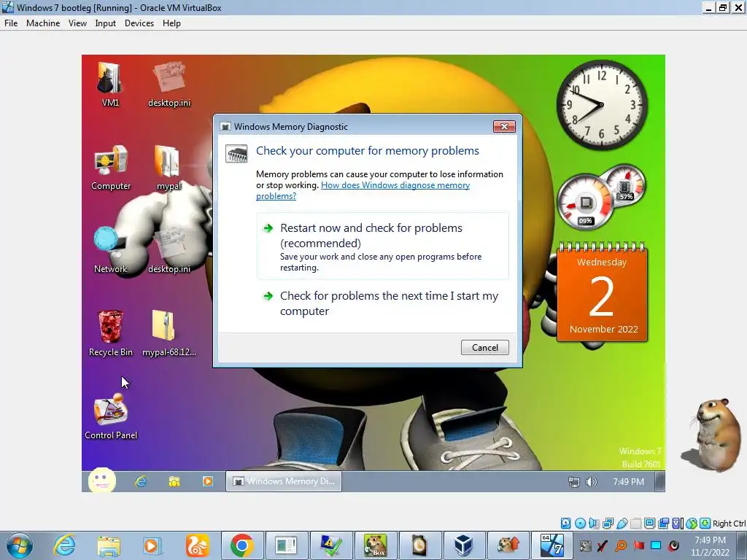Choose Restart now and check for problems
This screenshot has height=560, width=747.
(382, 246)
